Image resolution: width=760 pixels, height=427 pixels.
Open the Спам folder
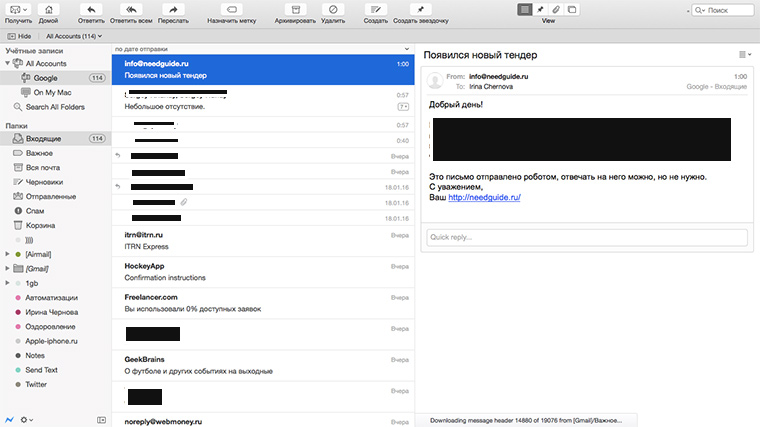click(55, 211)
